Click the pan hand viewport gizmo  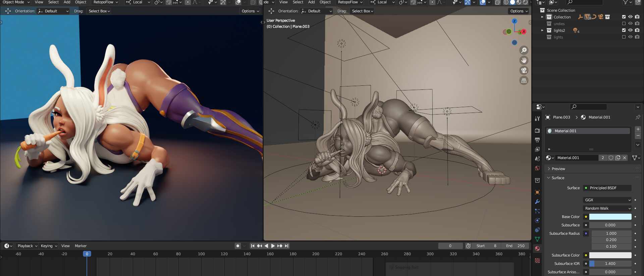(524, 60)
